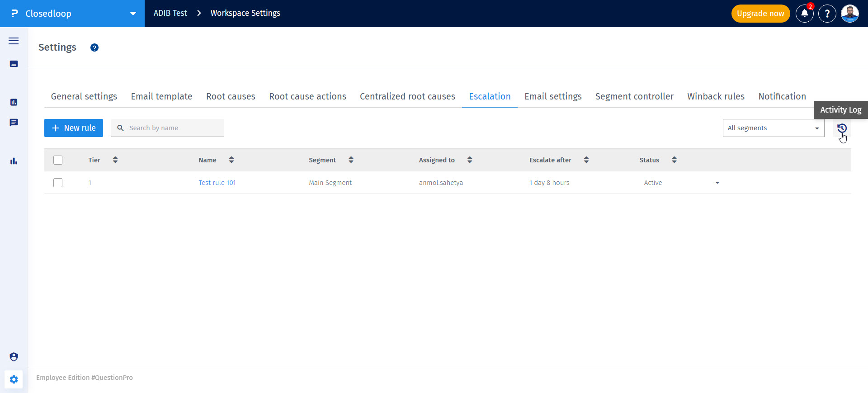The width and height of the screenshot is (868, 393).
Task: Open the bar chart analytics sidebar icon
Action: click(x=14, y=161)
